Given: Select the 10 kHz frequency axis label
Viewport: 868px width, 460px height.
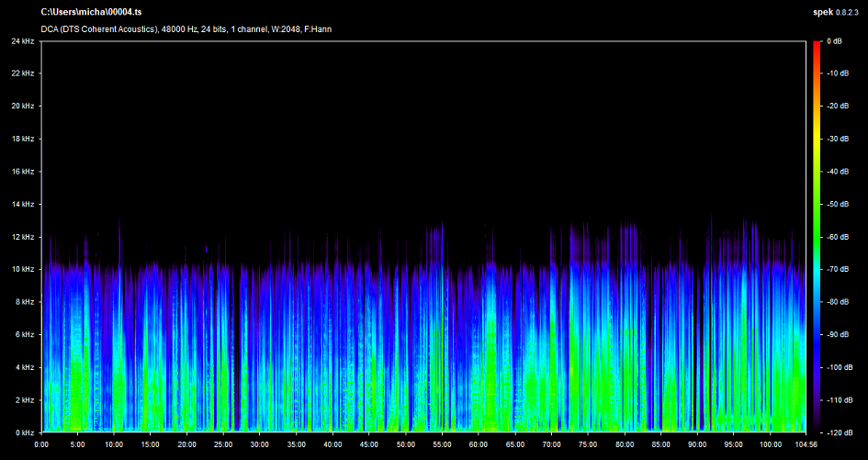Looking at the screenshot, I should (x=23, y=269).
